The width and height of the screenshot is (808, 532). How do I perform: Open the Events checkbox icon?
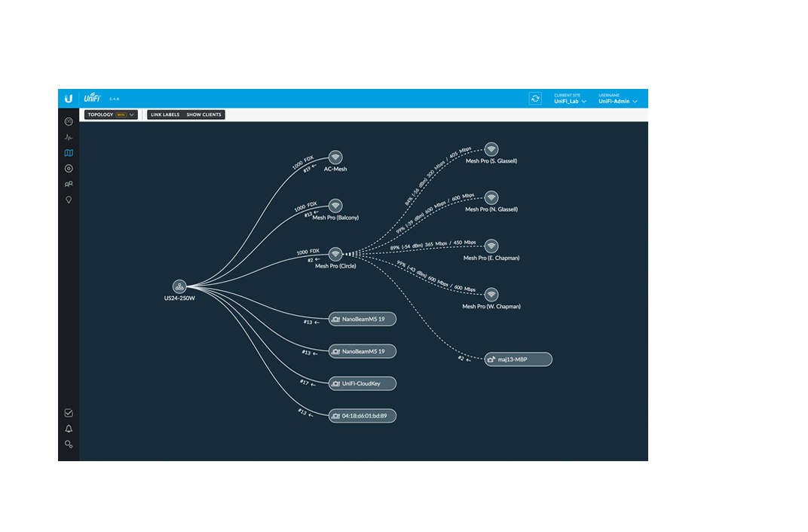[69, 413]
